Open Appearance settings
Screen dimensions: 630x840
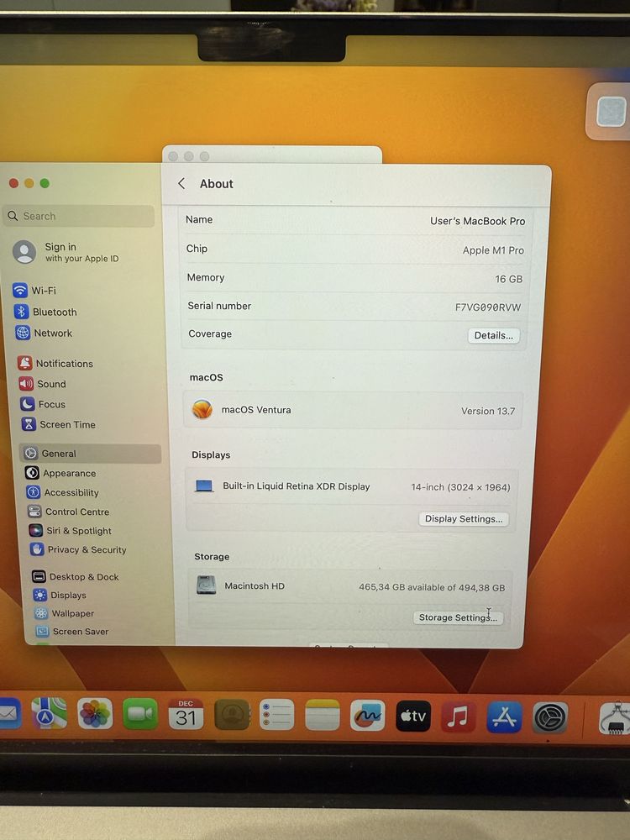click(60, 473)
